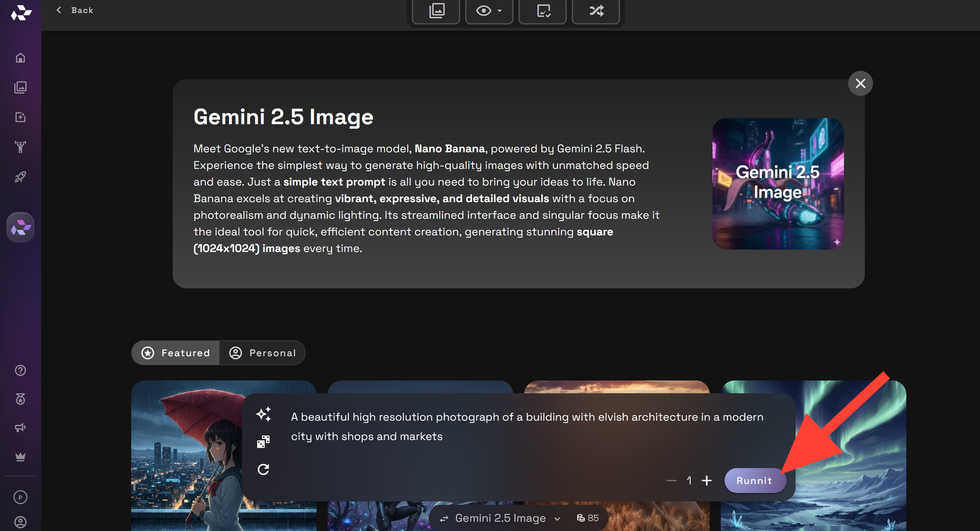The image size is (980, 531).
Task: Select the shuffle icon in the top toolbar
Action: coord(596,11)
